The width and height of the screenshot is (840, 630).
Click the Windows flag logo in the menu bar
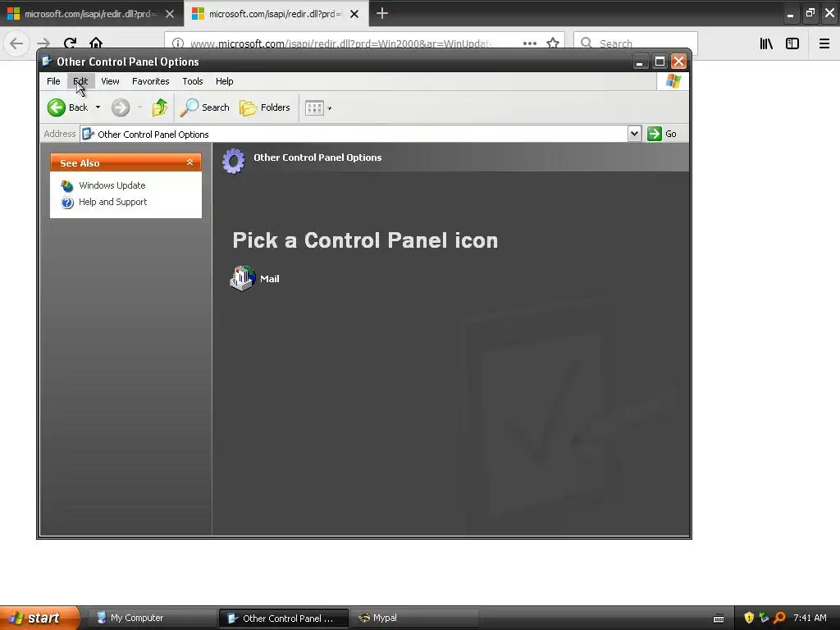click(x=673, y=81)
